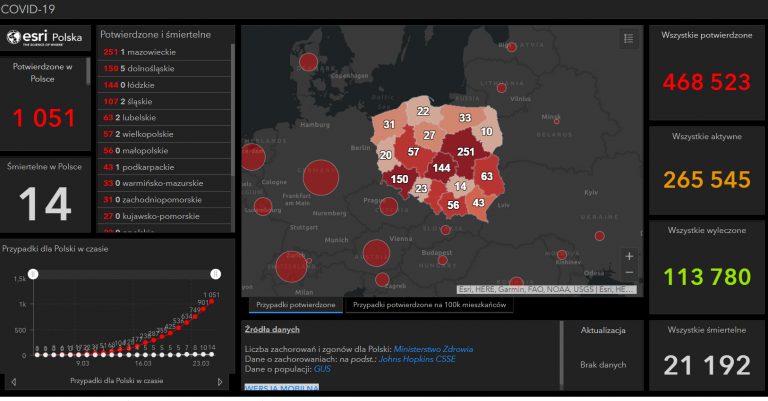The height and width of the screenshot is (401, 768).
Task: Switch to Przypadki potwierdzone tab
Action: click(x=296, y=305)
